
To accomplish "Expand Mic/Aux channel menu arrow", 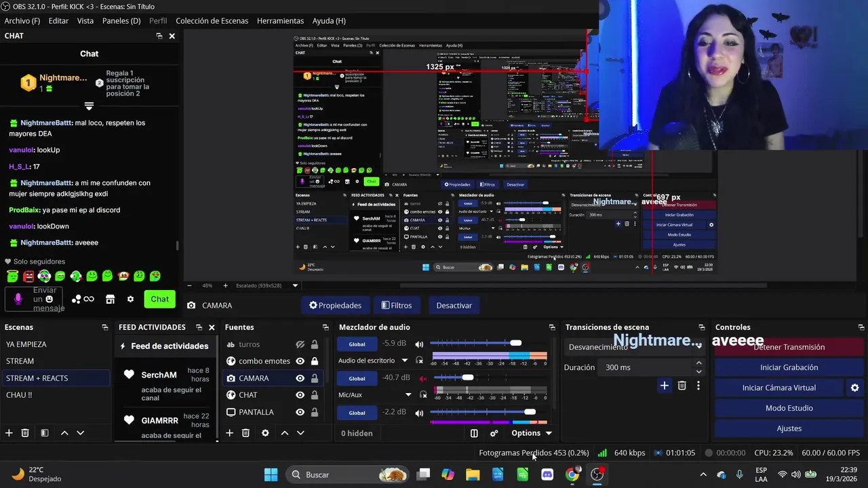I will [408, 394].
